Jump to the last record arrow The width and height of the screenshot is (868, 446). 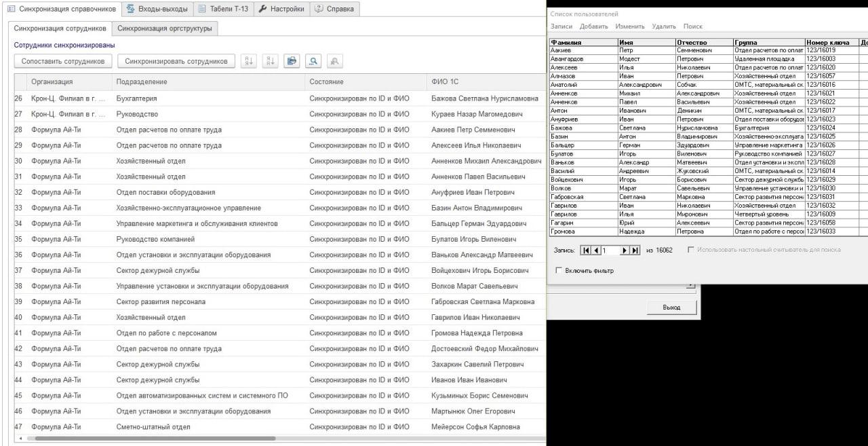coord(635,250)
